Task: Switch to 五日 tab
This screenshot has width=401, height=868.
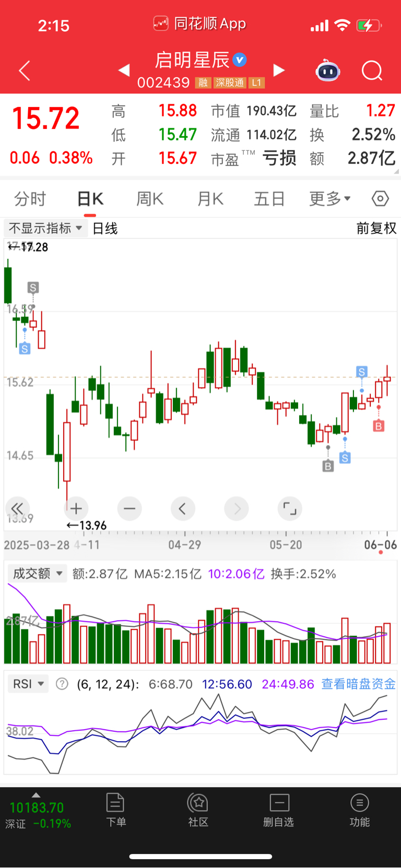Action: tap(269, 199)
